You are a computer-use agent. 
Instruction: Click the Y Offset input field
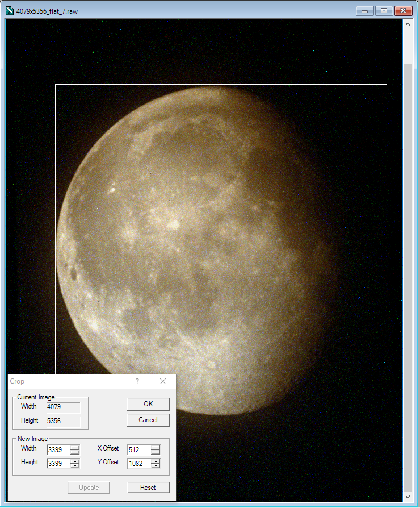point(139,463)
